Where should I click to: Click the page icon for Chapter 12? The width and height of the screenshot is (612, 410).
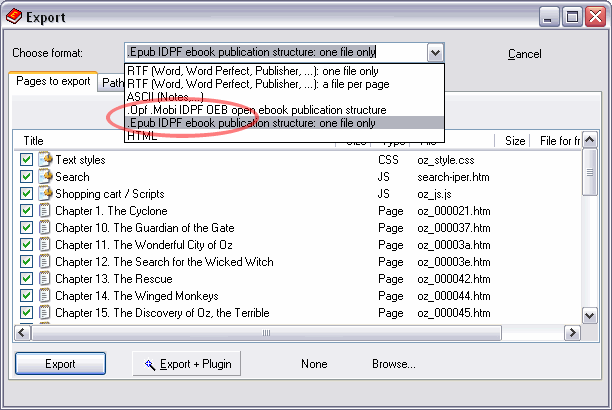(45, 262)
